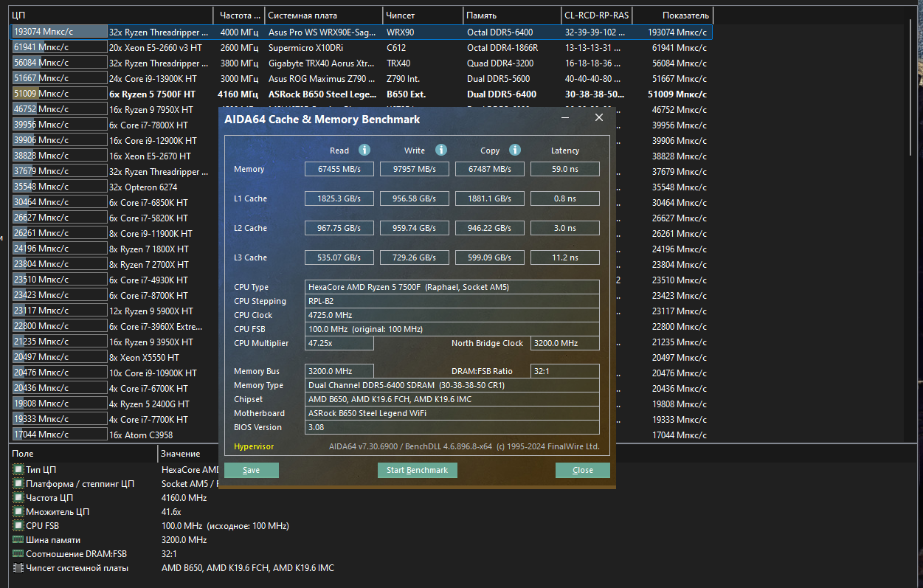Click the info icon next to Write

click(441, 150)
